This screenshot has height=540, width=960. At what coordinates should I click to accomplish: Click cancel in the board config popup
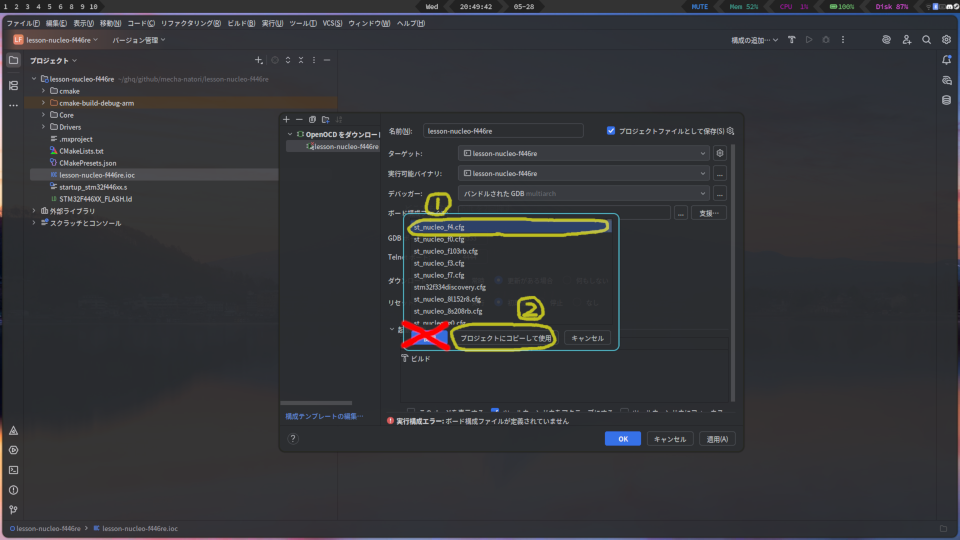[x=587, y=338]
